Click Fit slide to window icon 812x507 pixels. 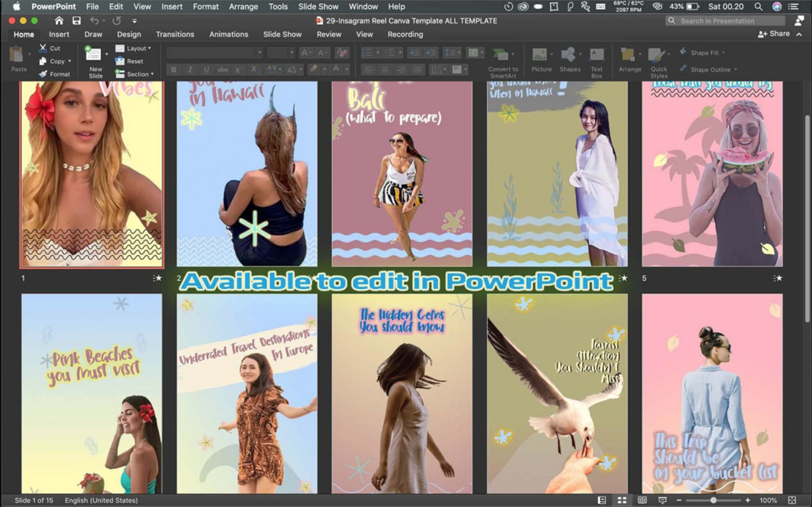(792, 501)
